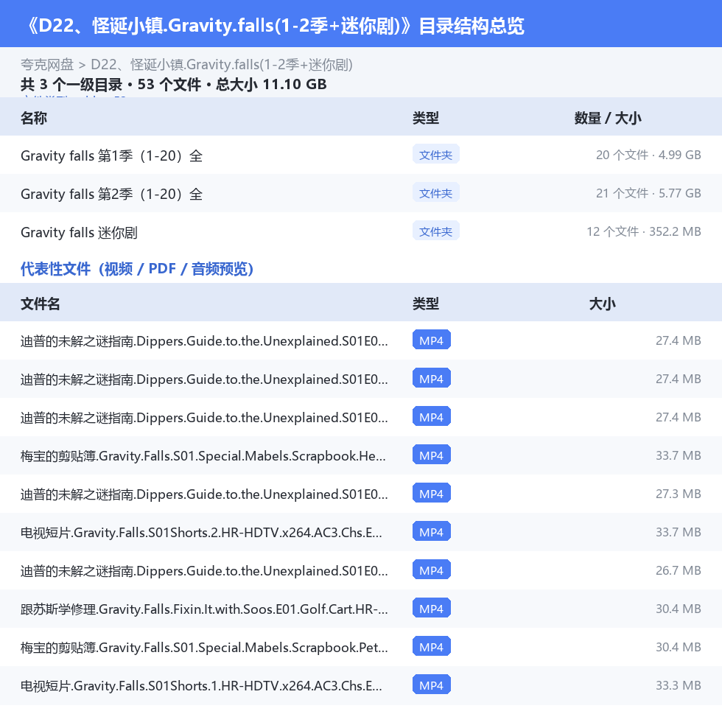Click 文件夹 badge in the 迷你剧 row
Image resolution: width=722 pixels, height=728 pixels.
pyautogui.click(x=435, y=231)
